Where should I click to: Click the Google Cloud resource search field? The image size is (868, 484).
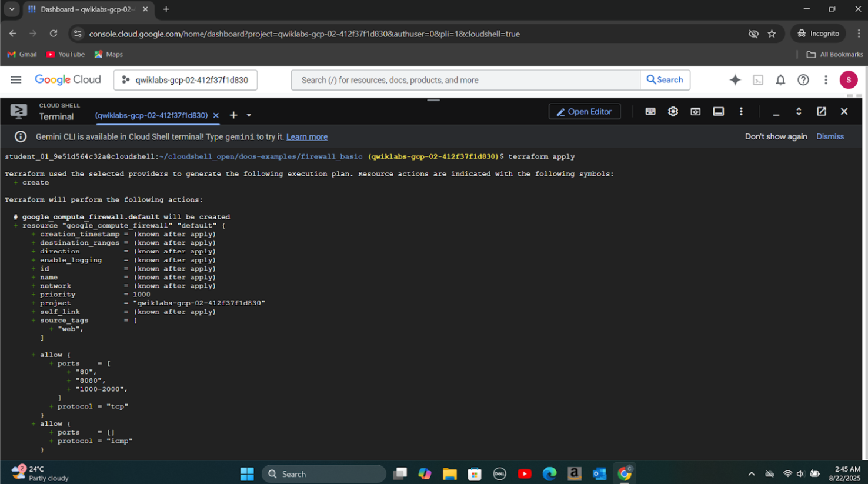click(465, 80)
